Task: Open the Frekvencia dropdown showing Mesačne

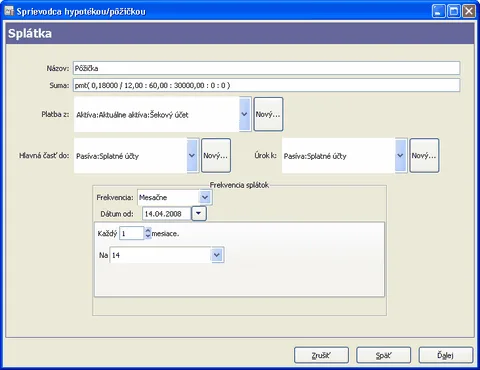Action: pyautogui.click(x=175, y=197)
